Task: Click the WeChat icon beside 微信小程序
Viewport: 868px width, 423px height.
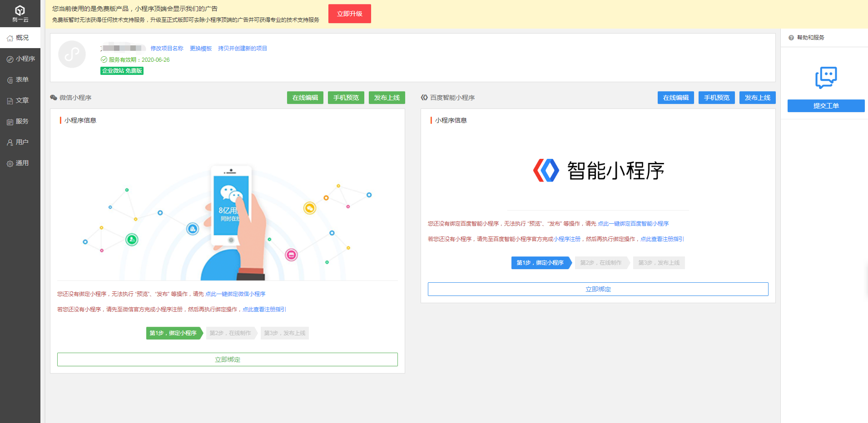Action: (x=54, y=98)
